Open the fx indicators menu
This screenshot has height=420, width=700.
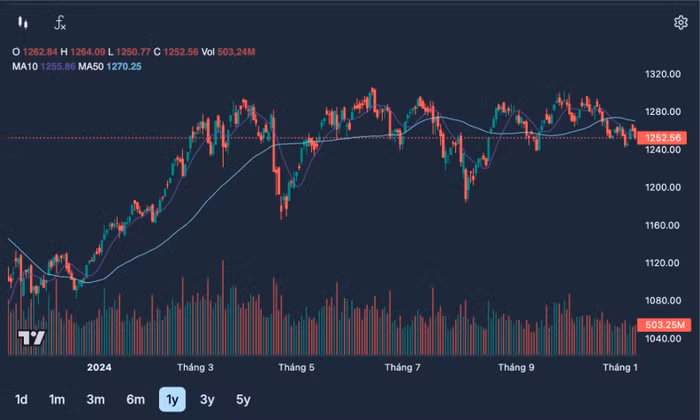60,22
